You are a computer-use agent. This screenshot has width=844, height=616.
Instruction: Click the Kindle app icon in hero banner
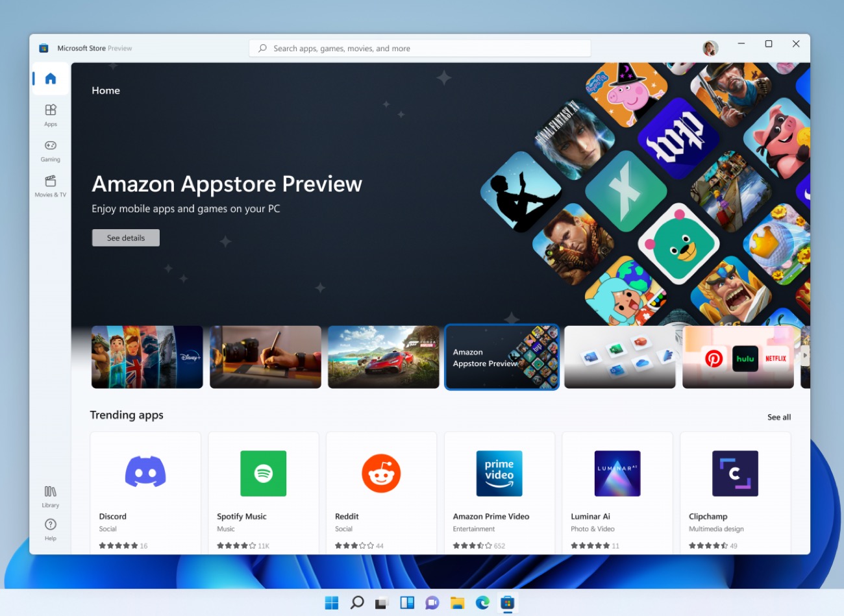(521, 191)
